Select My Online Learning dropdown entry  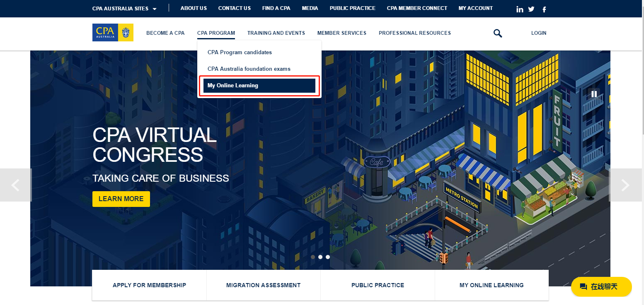pyautogui.click(x=259, y=86)
